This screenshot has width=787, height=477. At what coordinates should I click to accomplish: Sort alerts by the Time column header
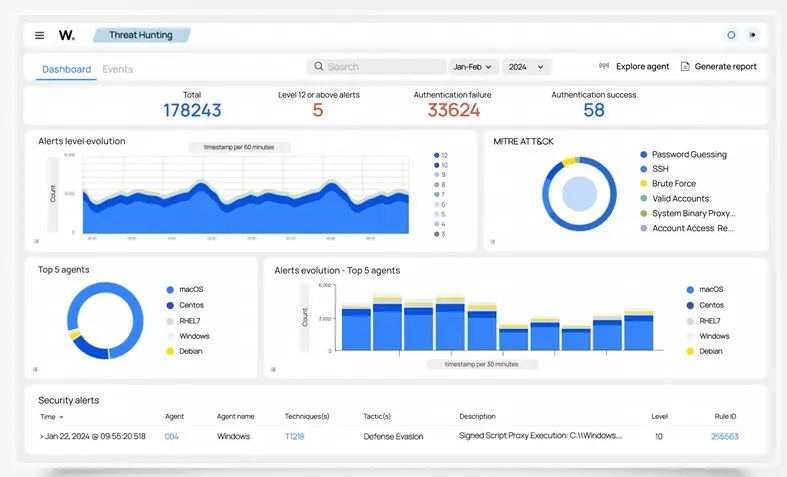point(48,416)
